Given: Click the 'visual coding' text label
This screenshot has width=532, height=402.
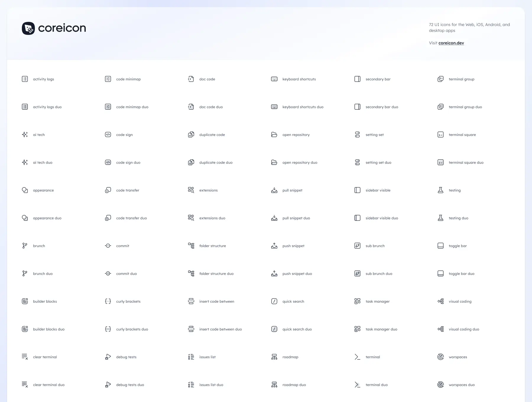Looking at the screenshot, I should coord(460,301).
